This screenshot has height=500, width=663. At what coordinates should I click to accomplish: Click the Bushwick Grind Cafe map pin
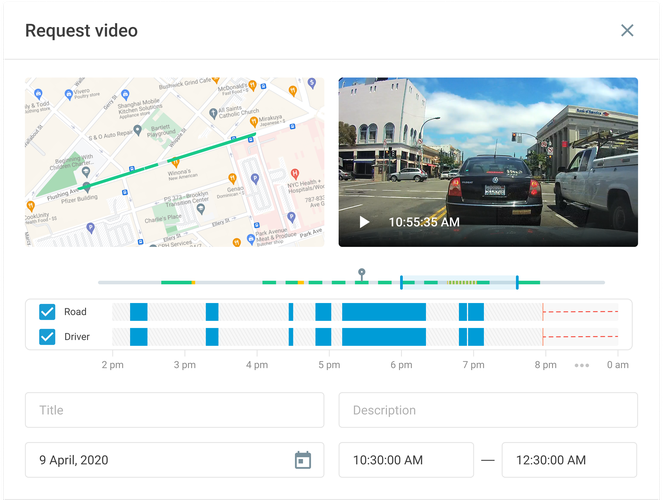[216, 79]
